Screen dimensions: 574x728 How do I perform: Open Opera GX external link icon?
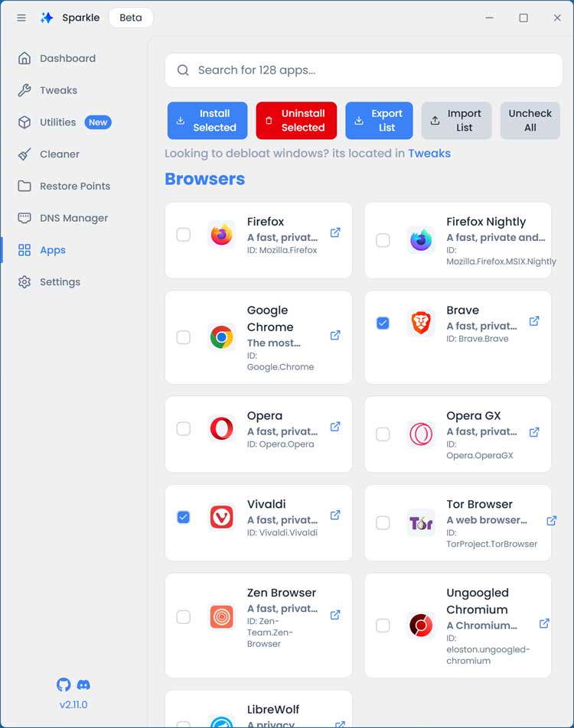[x=534, y=432]
